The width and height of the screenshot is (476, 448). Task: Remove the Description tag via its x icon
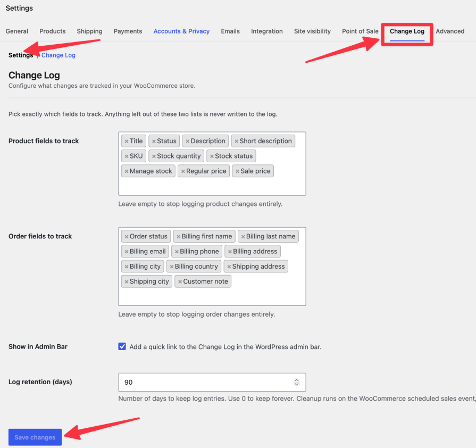pos(188,141)
